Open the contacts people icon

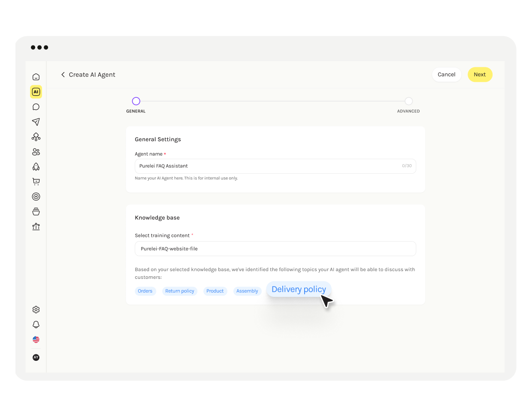click(x=36, y=152)
